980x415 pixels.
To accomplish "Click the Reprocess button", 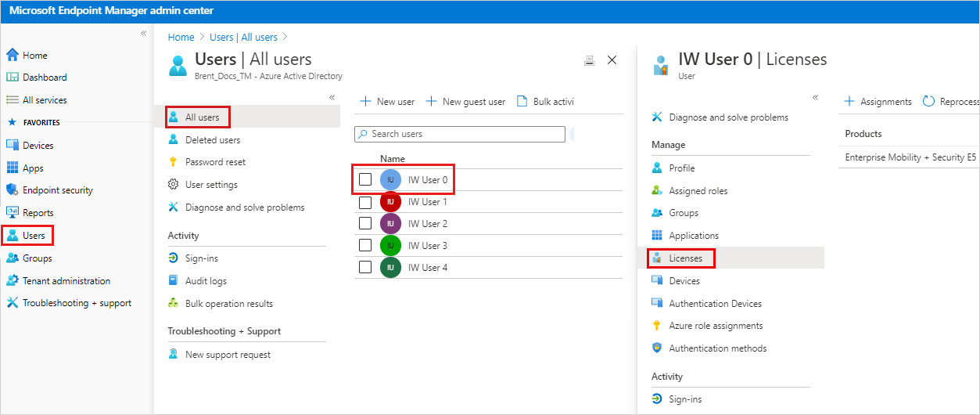I will (x=951, y=102).
